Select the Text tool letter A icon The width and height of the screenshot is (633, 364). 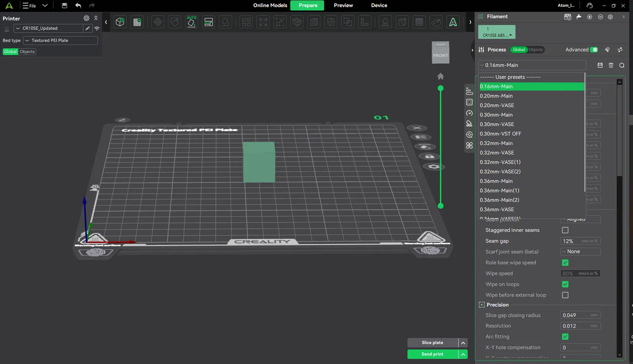pyautogui.click(x=453, y=22)
